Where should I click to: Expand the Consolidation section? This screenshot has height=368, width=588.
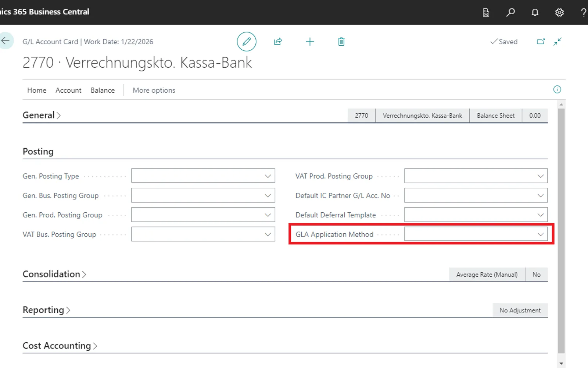[54, 274]
